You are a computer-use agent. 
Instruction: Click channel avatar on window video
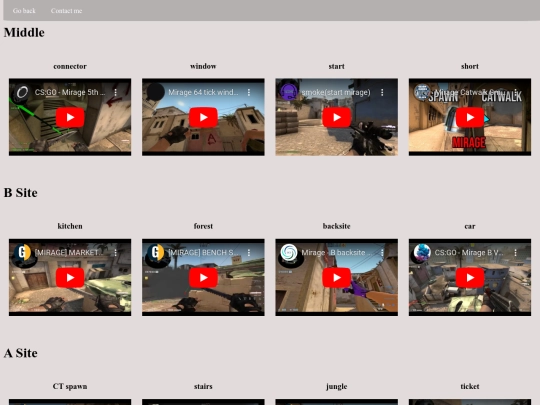[x=156, y=92]
